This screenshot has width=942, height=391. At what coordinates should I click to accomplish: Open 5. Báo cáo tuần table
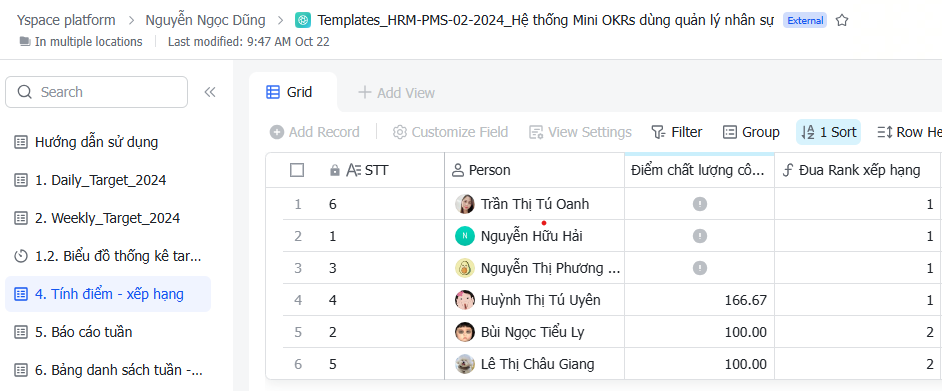(x=108, y=332)
